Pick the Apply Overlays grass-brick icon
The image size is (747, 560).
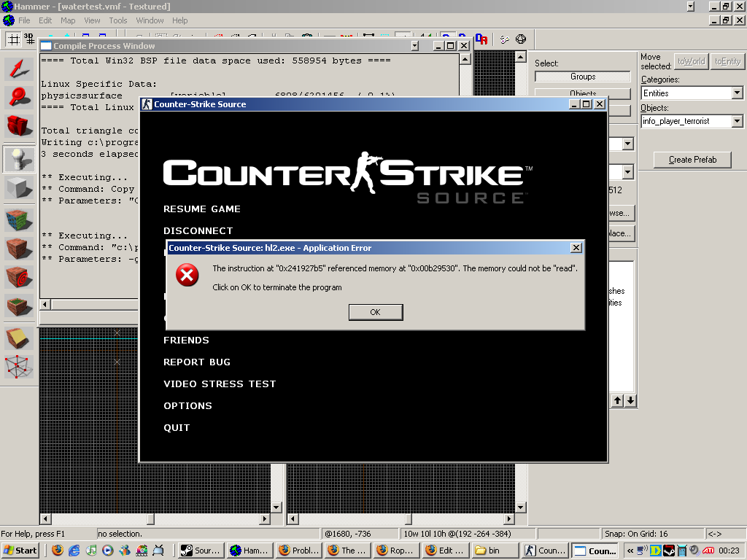tap(19, 306)
